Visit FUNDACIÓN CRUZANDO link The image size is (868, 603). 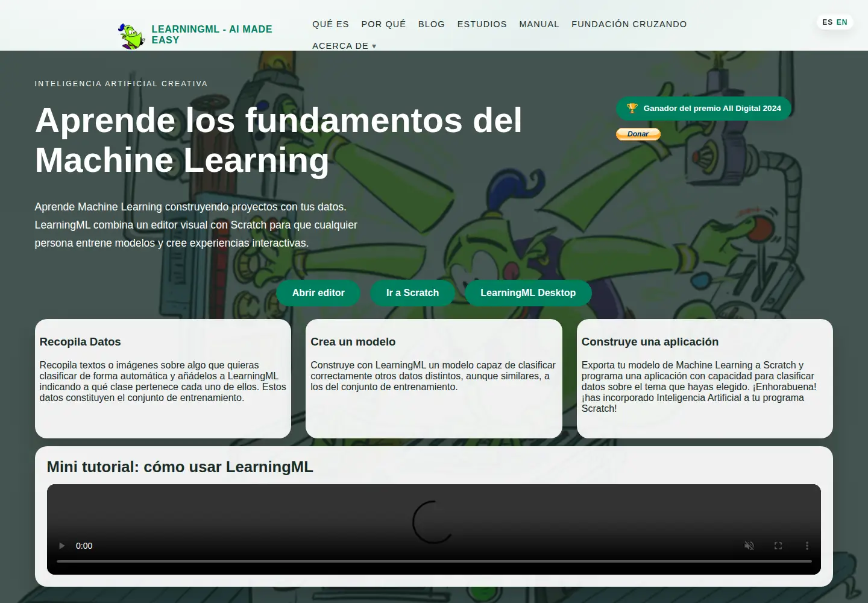pos(629,24)
